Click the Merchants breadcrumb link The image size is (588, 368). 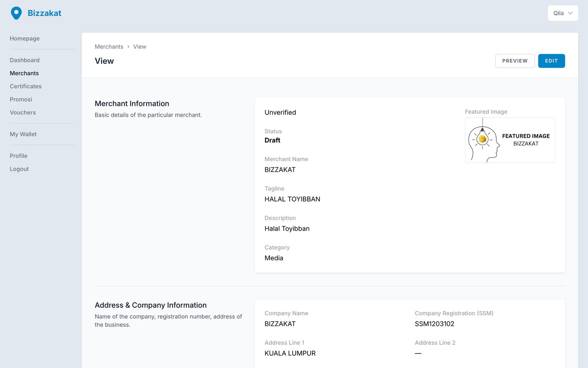[x=109, y=47]
